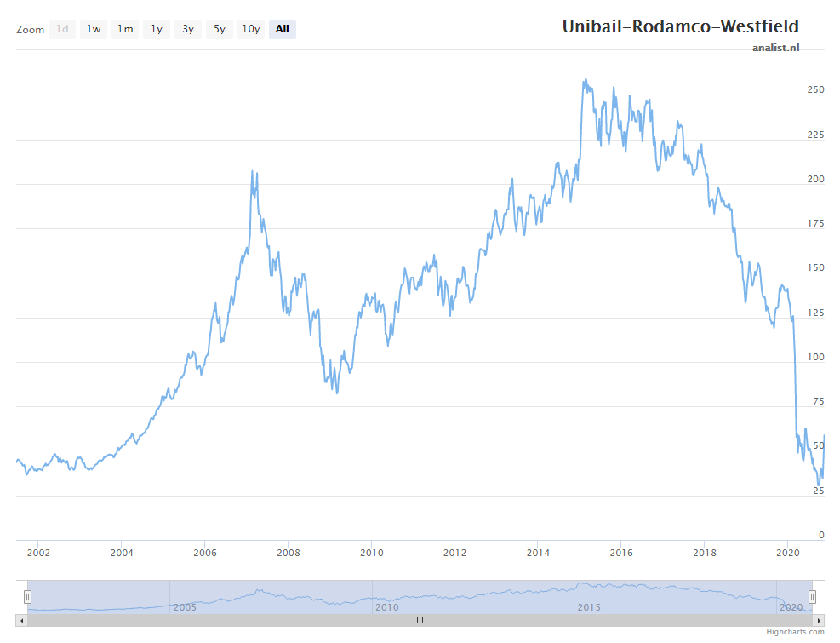Click the right navigator range handle
Image resolution: width=840 pixels, height=643 pixels.
(812, 596)
